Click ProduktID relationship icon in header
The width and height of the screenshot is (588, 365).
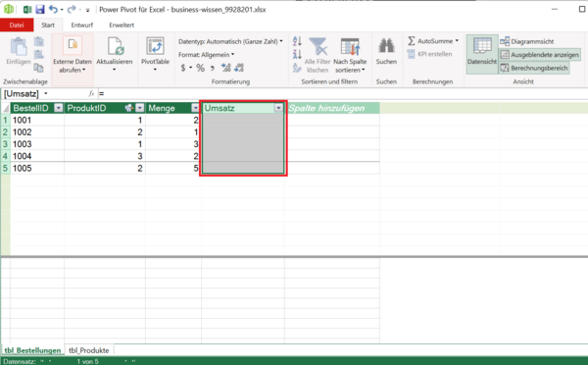pyautogui.click(x=128, y=108)
